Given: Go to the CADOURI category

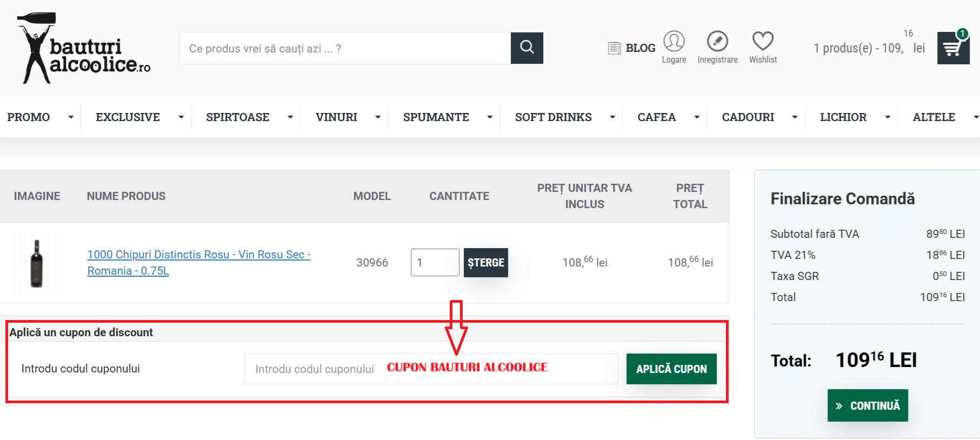Looking at the screenshot, I should point(748,117).
